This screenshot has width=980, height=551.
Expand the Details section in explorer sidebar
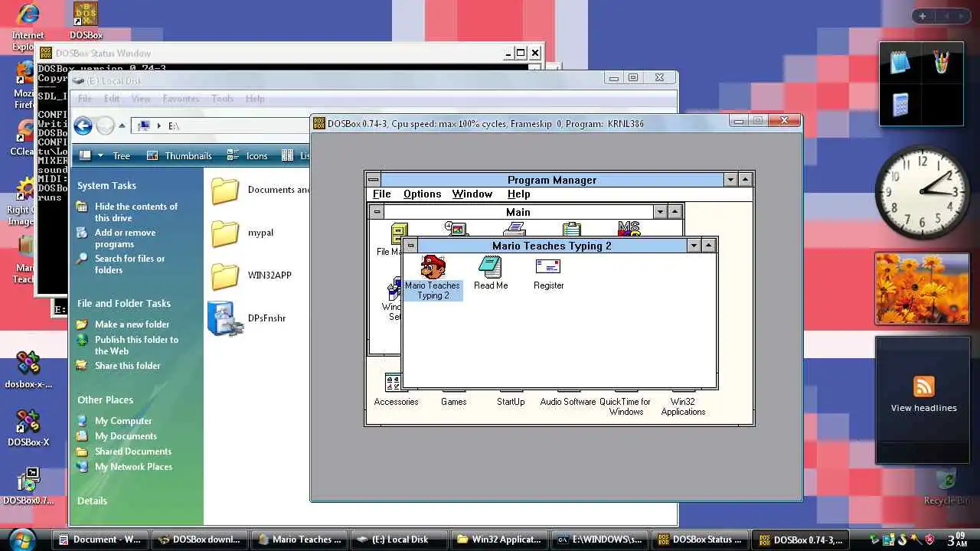coord(92,500)
